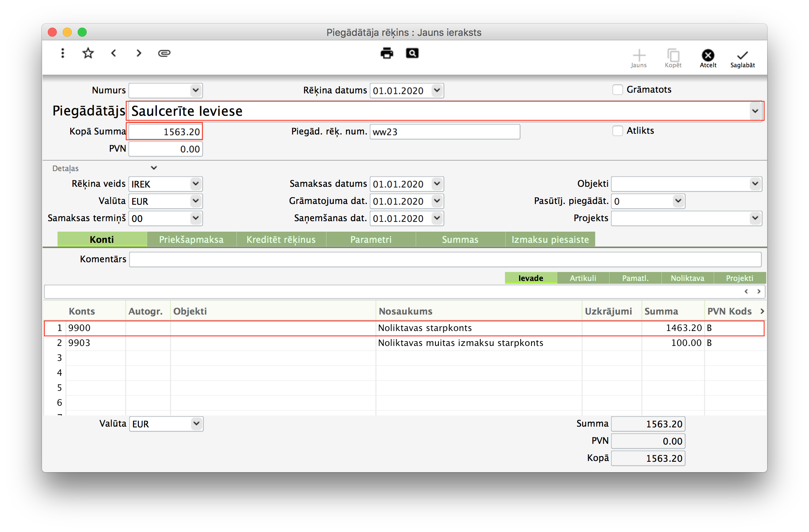Open print preview icon
809x532 pixels.
pos(412,53)
